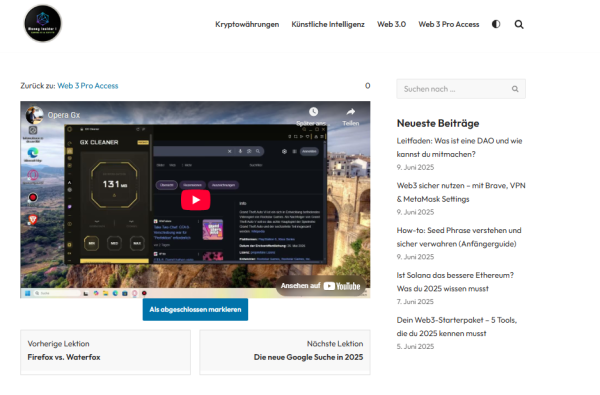
Task: Open Kryptowährungen menu item
Action: pyautogui.click(x=247, y=24)
